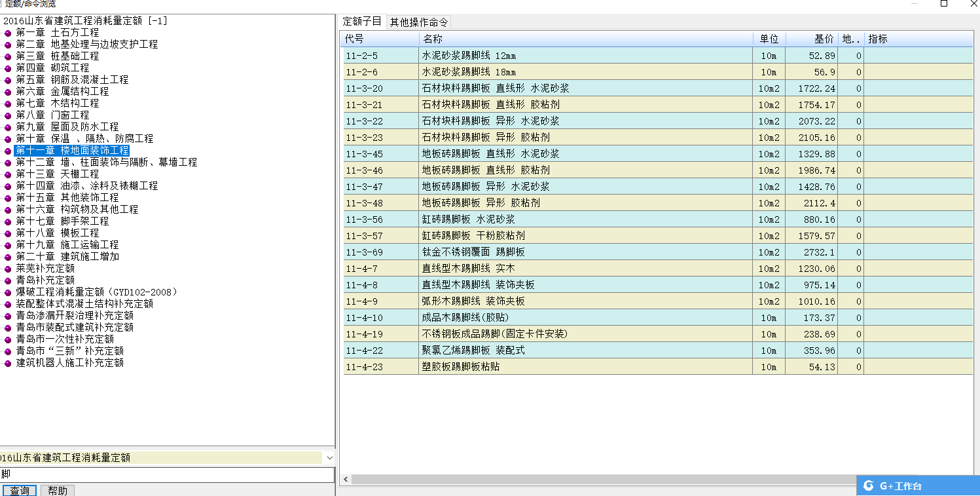Select 第三章 桩基础工程 in tree
This screenshot has width=980, height=496.
(x=58, y=56)
